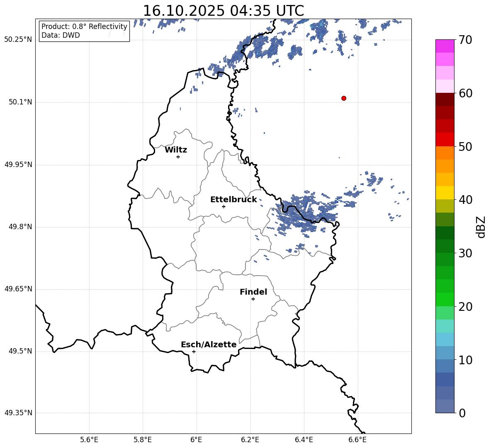
Task: Pick the orange swatch just below 50 dBZ
Action: (445, 153)
